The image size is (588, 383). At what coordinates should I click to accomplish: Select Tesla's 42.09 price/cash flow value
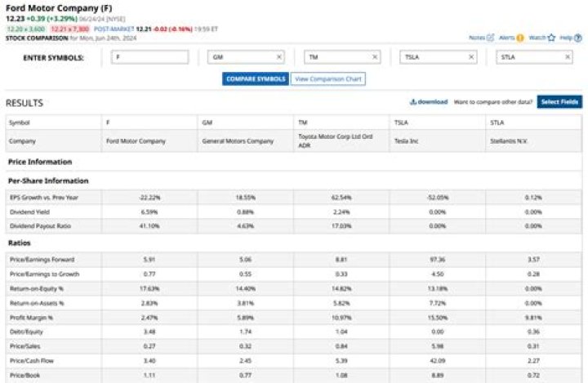[438, 361]
